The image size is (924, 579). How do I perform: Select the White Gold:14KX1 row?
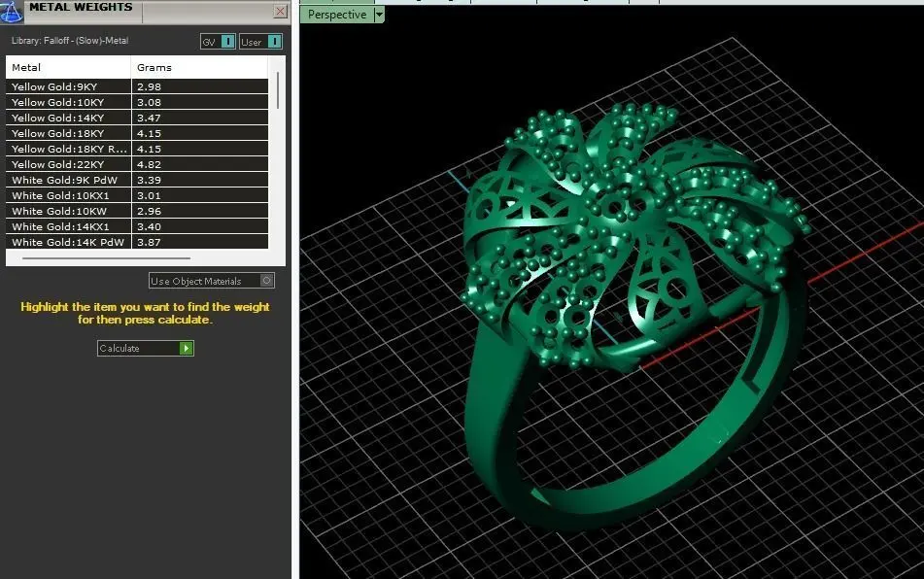(x=137, y=226)
